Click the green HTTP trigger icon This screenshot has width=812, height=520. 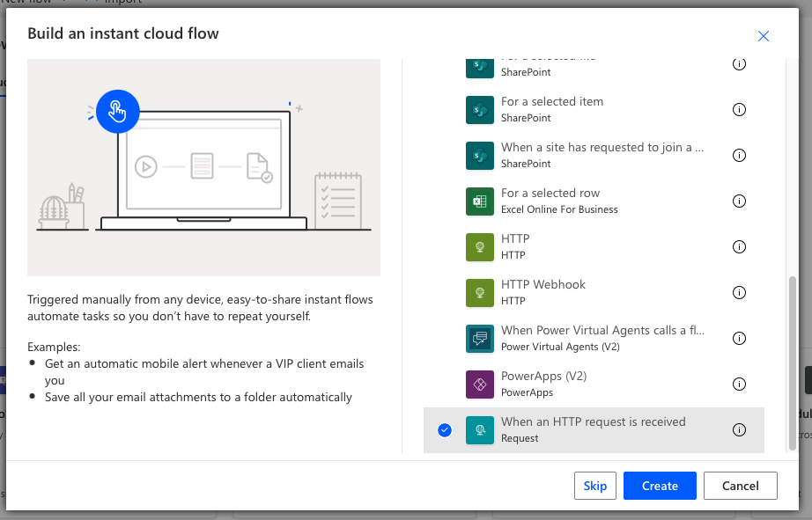(479, 247)
